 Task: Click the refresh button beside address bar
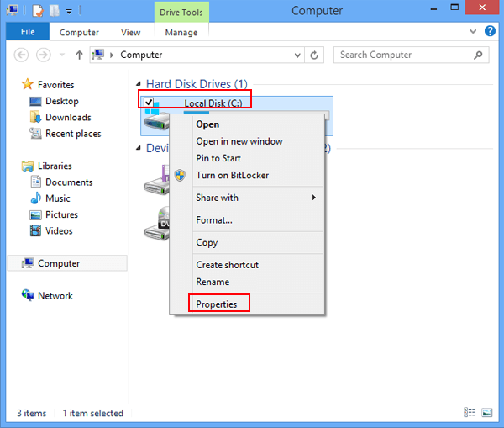(x=315, y=55)
